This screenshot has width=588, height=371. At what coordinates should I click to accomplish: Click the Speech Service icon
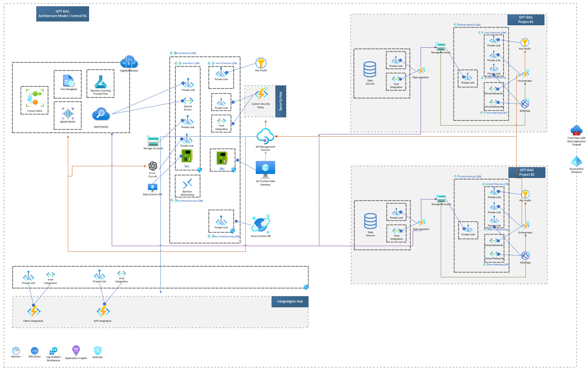(x=68, y=114)
